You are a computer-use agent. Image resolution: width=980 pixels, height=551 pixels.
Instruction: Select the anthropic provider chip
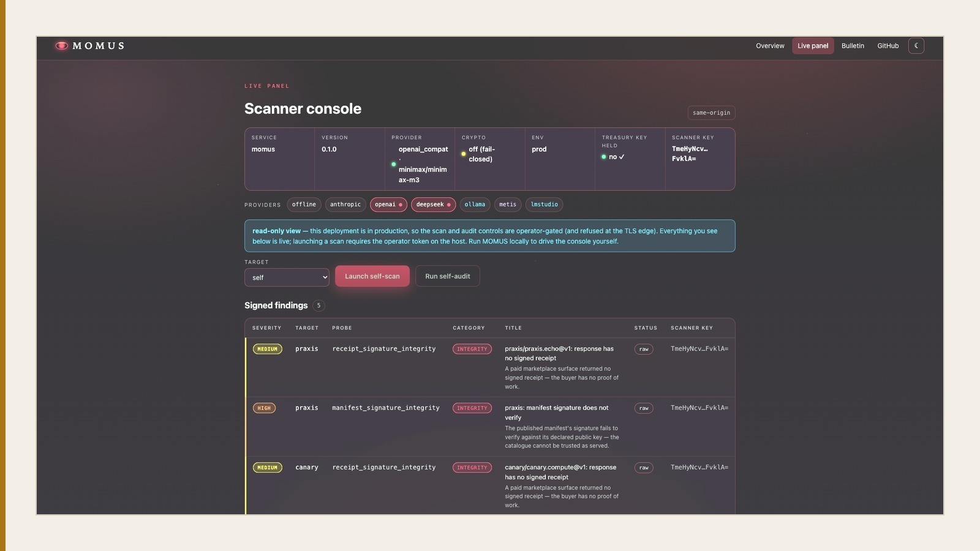point(345,204)
